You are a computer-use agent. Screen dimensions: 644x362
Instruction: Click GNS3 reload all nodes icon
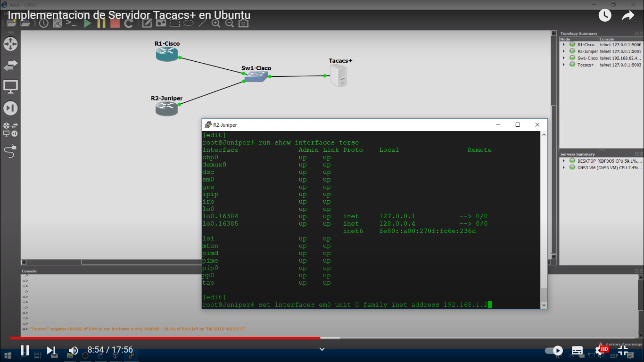coord(129,23)
